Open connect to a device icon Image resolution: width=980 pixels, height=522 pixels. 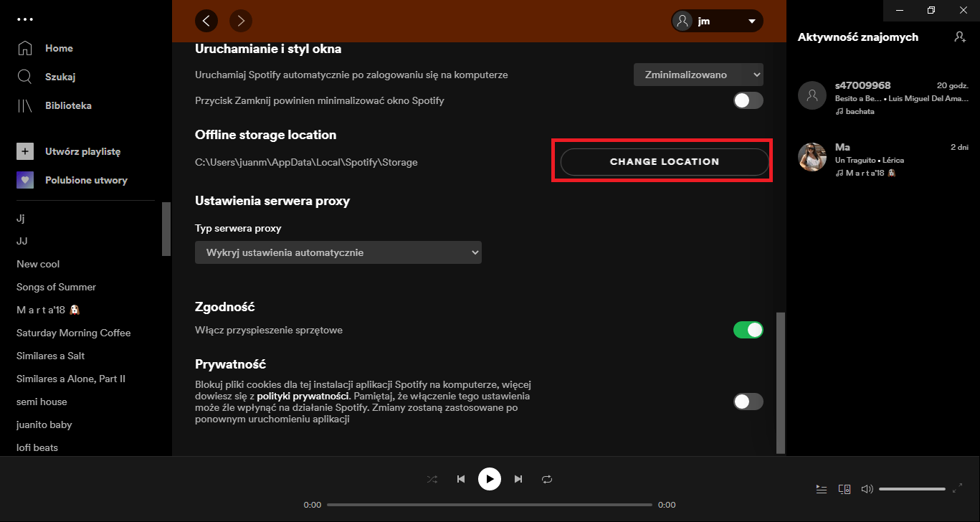pos(845,489)
